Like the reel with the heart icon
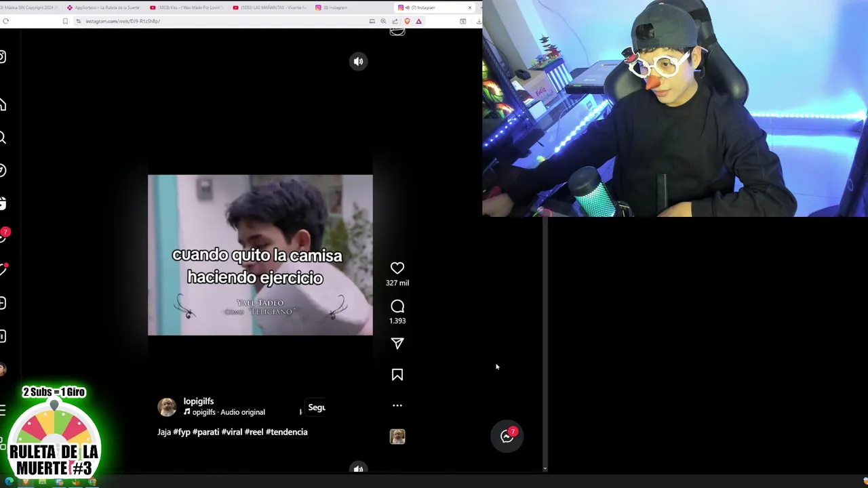The width and height of the screenshot is (868, 488). (x=397, y=268)
